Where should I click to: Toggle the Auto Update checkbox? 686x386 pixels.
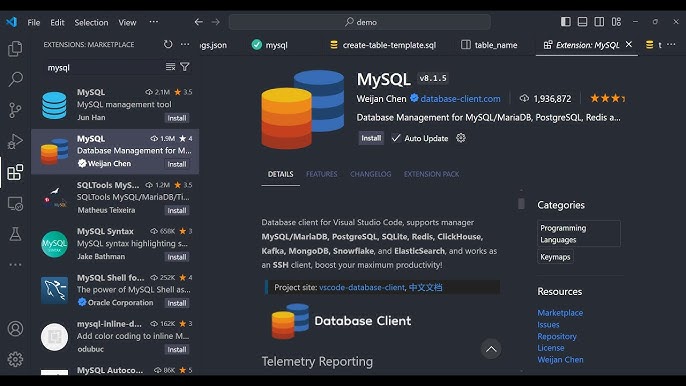coord(396,138)
